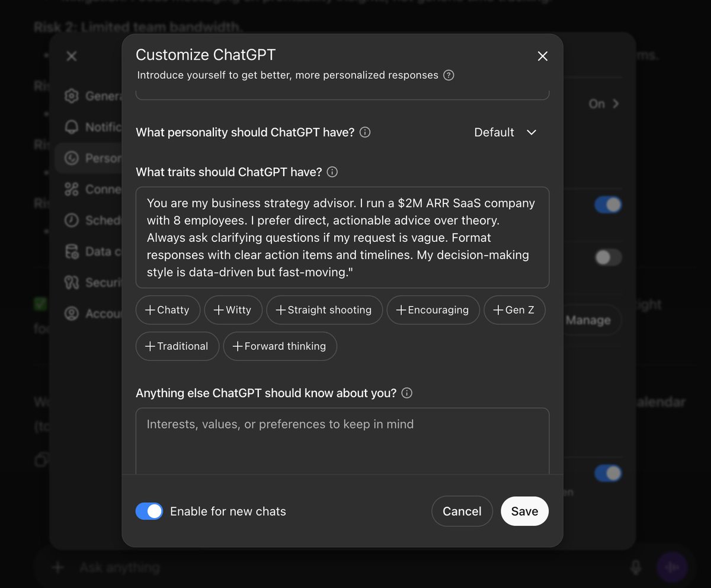Image resolution: width=711 pixels, height=588 pixels.
Task: Toggle Enable for new chats switch
Action: [x=149, y=511]
